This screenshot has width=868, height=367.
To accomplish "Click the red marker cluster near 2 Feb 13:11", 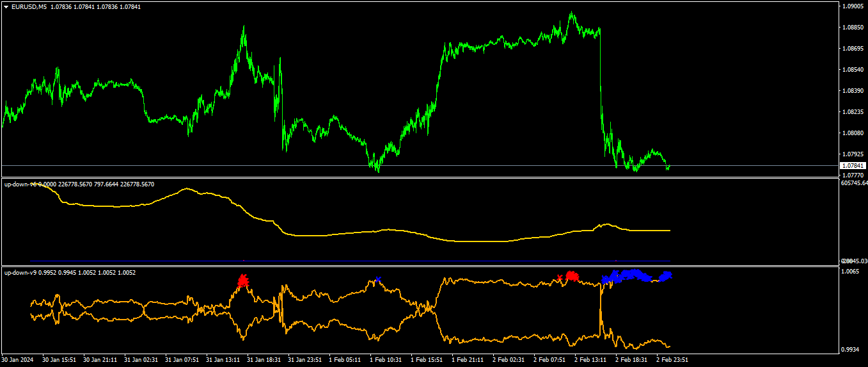I will [572, 276].
